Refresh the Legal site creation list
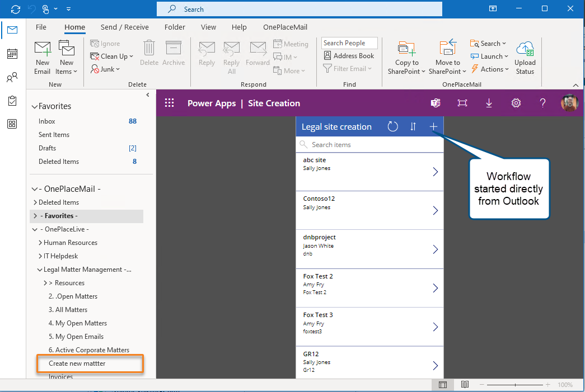This screenshot has height=392, width=585. tap(392, 126)
